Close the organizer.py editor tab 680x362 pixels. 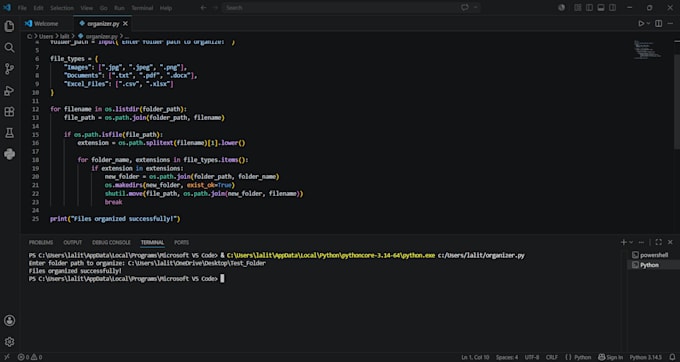(125, 23)
